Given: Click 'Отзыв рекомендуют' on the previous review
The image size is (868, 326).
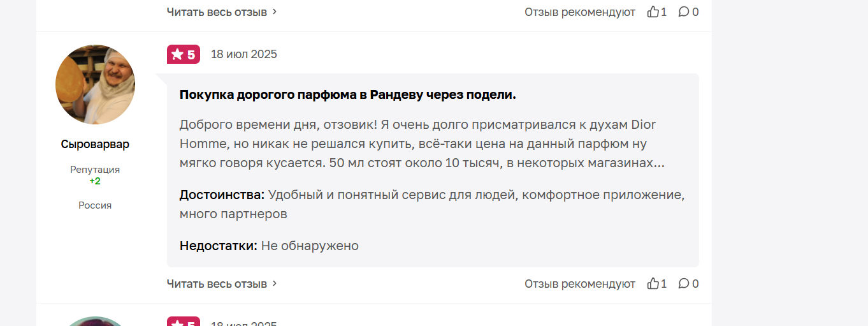Looking at the screenshot, I should pos(580,11).
